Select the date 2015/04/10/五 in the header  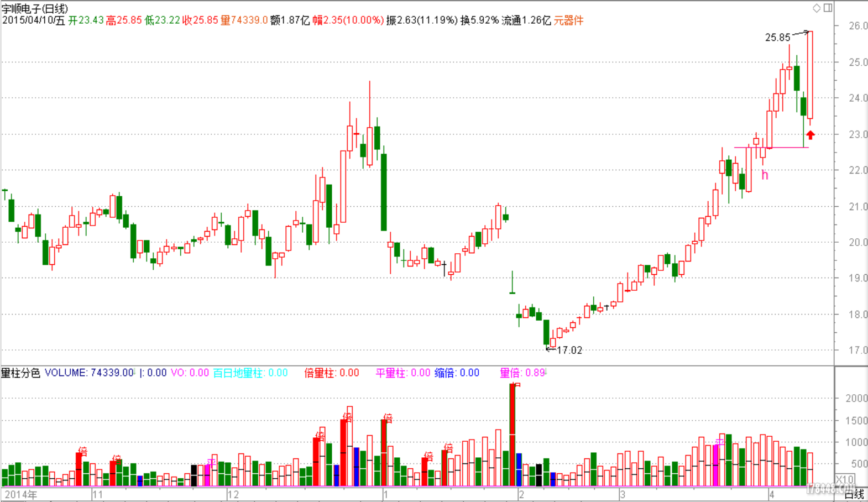[x=33, y=20]
